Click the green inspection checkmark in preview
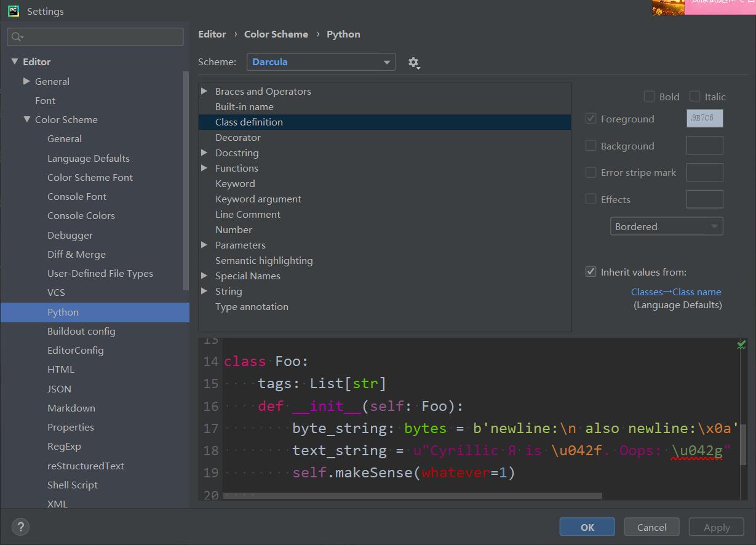The image size is (756, 545). [741, 344]
